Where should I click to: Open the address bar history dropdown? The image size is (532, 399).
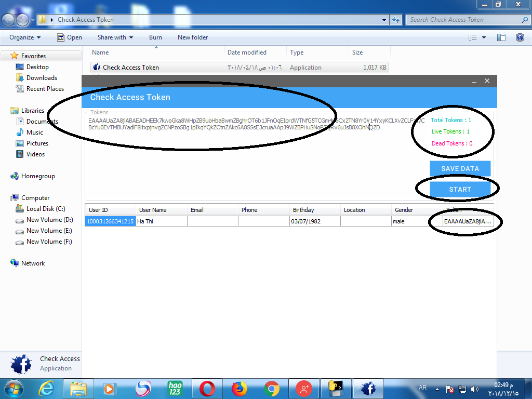point(384,20)
